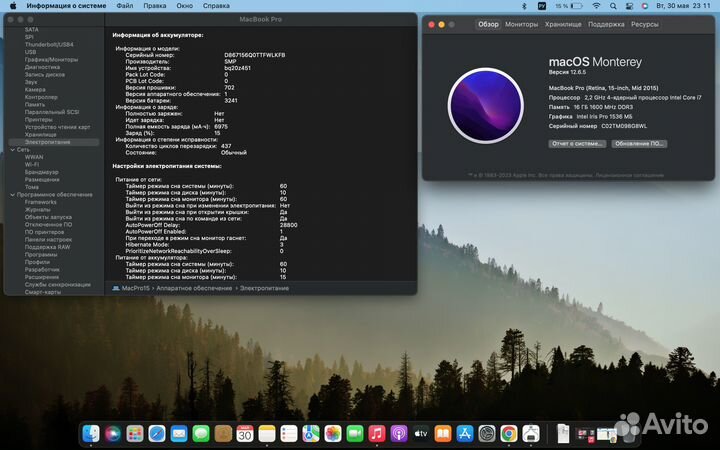Switch to the Хранилище tab
720x450 pixels.
[563, 24]
